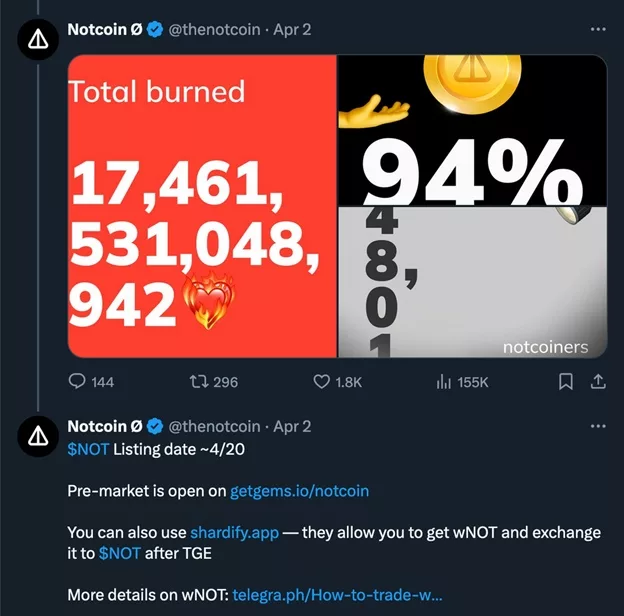Click the $NOT cashtag before Listing date
The image size is (624, 616).
(x=88, y=449)
